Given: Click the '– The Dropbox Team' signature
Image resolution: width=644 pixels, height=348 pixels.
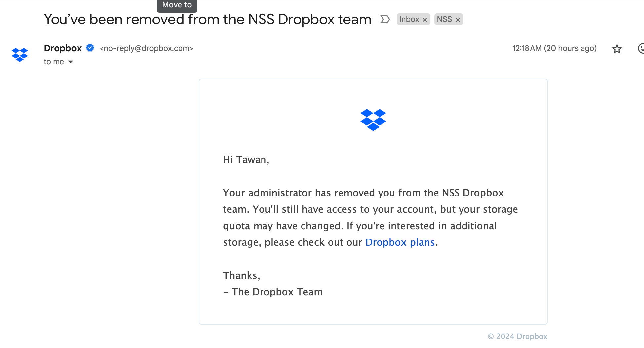Looking at the screenshot, I should pos(273,292).
